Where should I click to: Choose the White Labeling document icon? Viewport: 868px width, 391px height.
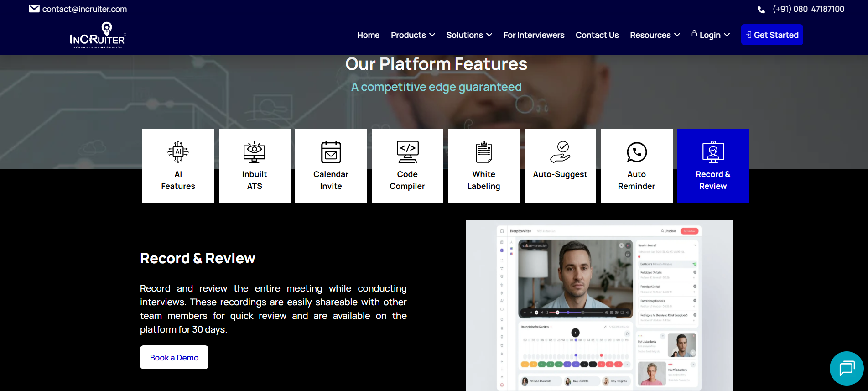483,152
